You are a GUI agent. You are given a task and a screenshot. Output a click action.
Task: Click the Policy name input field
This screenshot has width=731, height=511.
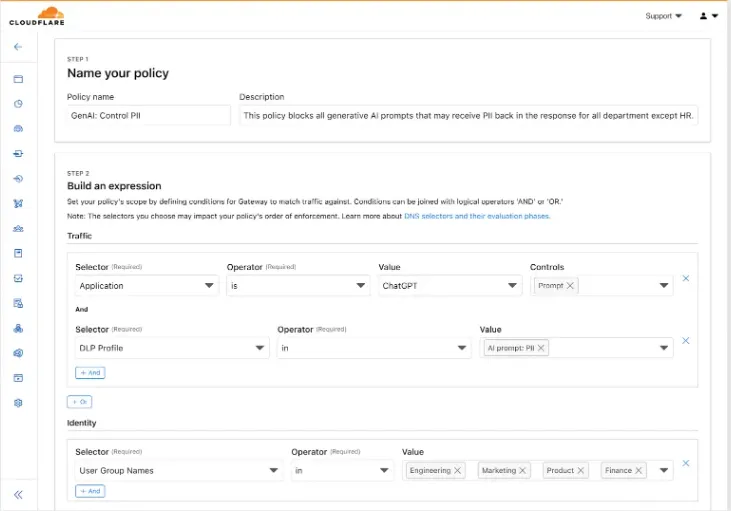pos(149,116)
